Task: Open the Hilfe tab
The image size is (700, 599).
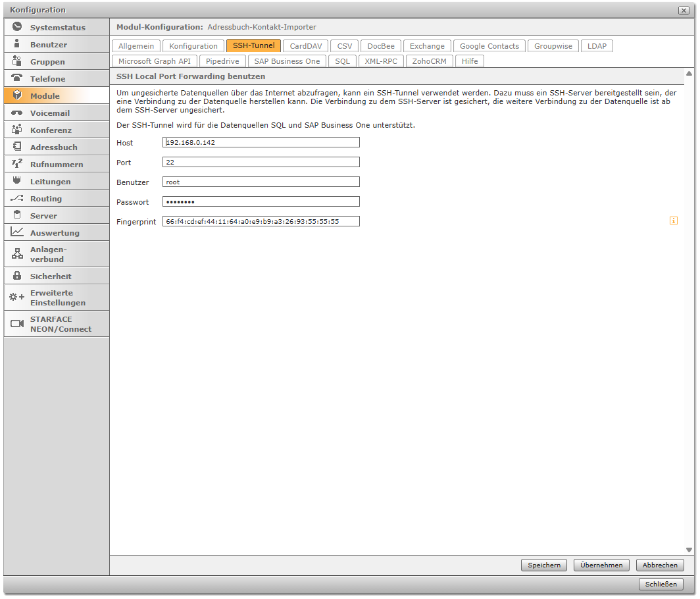Action: click(470, 61)
